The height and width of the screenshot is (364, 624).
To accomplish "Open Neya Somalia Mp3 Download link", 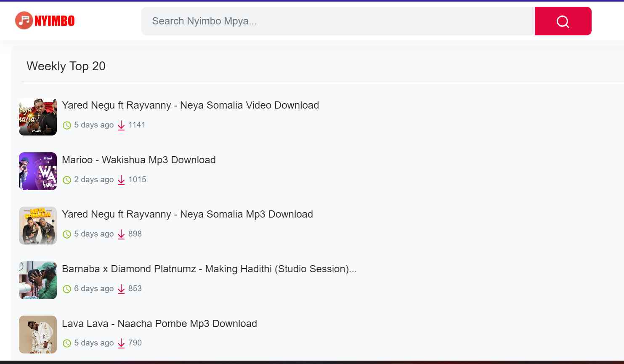I will (187, 214).
